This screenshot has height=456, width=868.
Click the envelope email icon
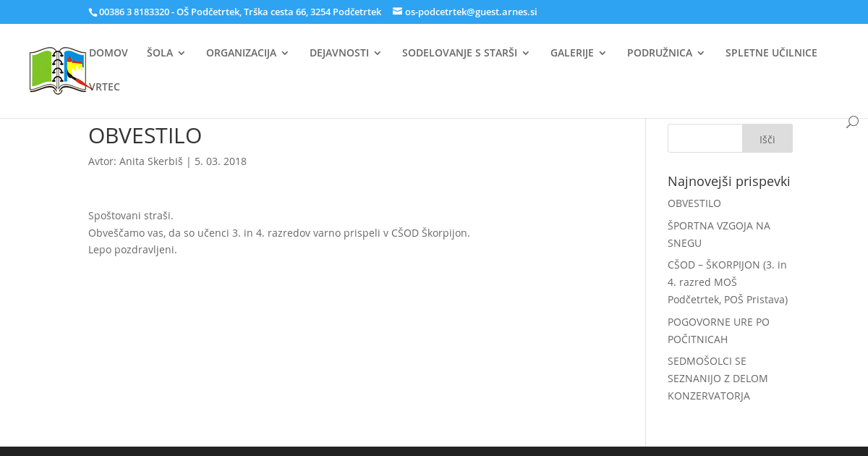[397, 12]
